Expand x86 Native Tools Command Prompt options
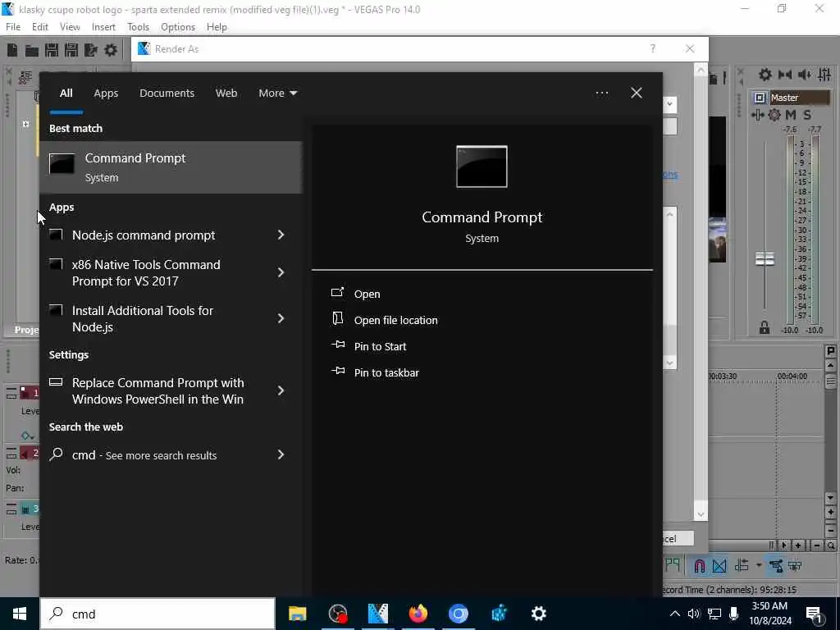840x630 pixels. click(x=281, y=272)
